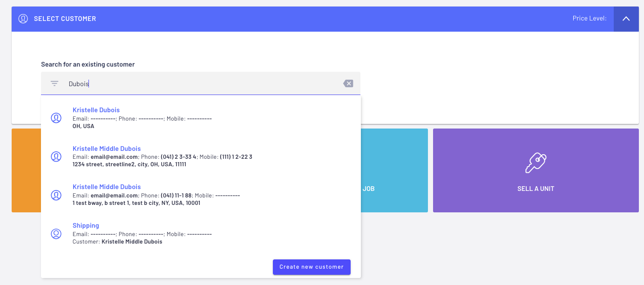
Task: Open the orange tile behind the dropdown
Action: pyautogui.click(x=26, y=170)
